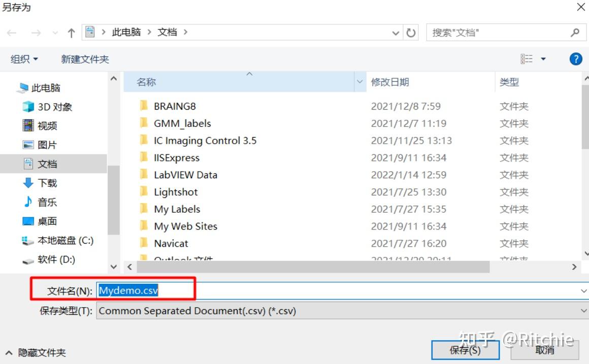Select 文档 in the address breadcrumb
This screenshot has width=589, height=364.
coord(167,32)
